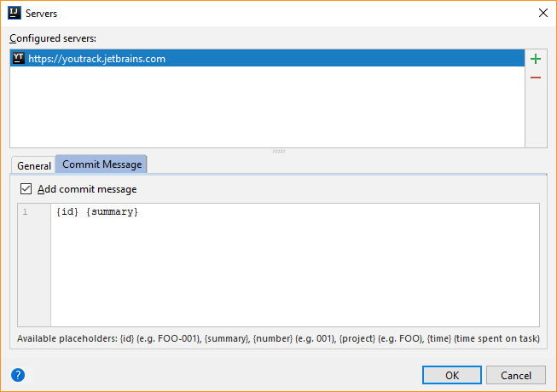Image resolution: width=557 pixels, height=392 pixels.
Task: Click the {summary} placeholder in the template editor
Action: click(x=112, y=211)
